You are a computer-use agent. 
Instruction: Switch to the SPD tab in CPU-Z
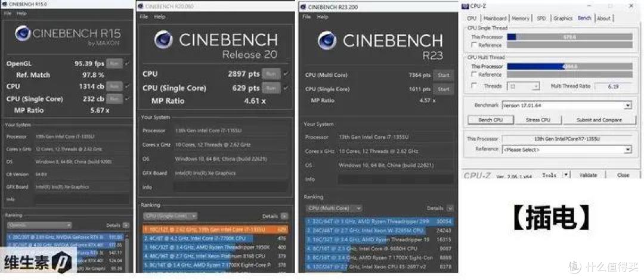(541, 18)
